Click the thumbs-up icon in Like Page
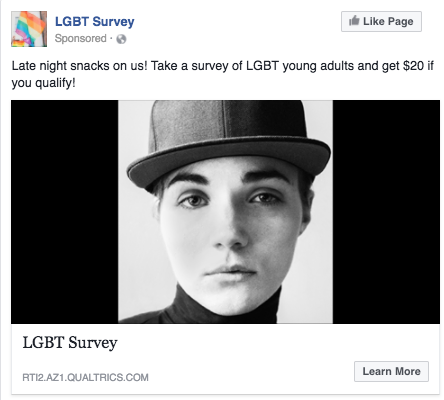The height and width of the screenshot is (400, 444). (x=354, y=21)
